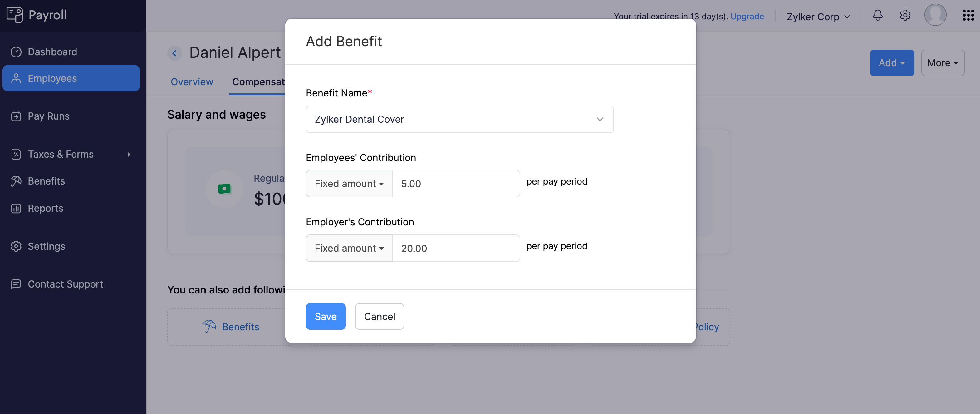Click Cancel to dismiss dialog
This screenshot has width=980, height=414.
pos(380,317)
